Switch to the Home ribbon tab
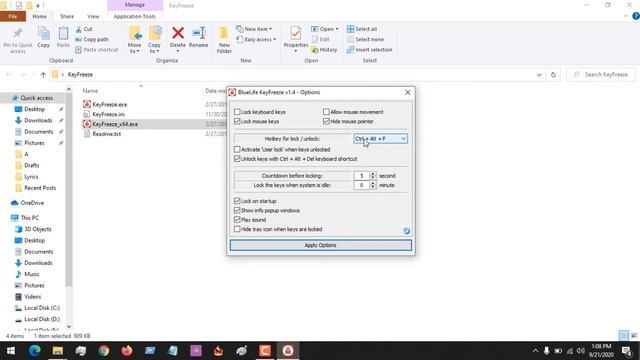 40,16
